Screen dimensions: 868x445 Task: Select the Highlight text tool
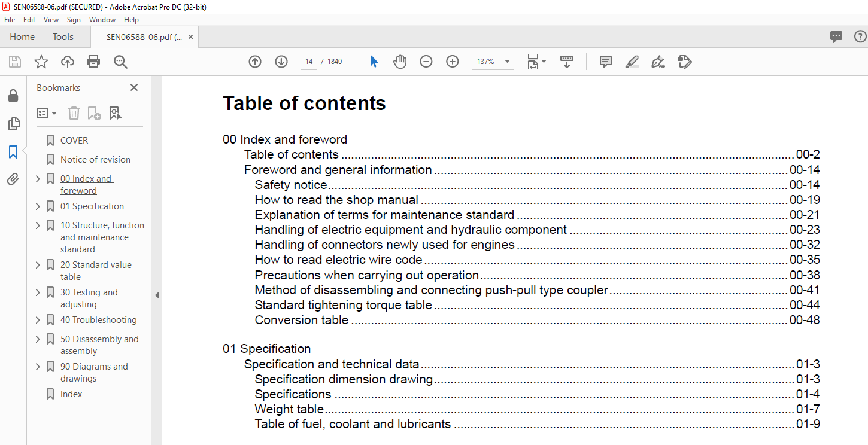tap(632, 62)
